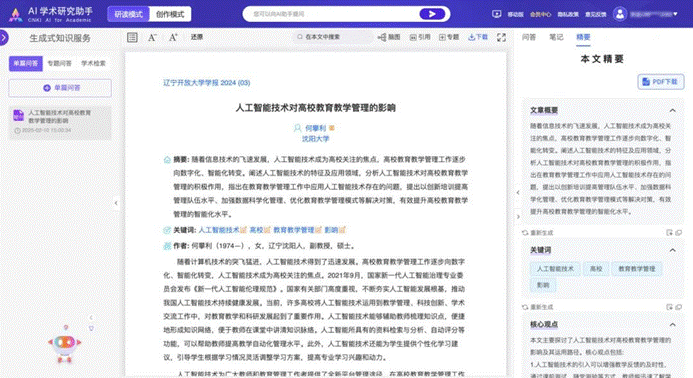
Task: Switch to the 笔记 tab
Action: (556, 37)
